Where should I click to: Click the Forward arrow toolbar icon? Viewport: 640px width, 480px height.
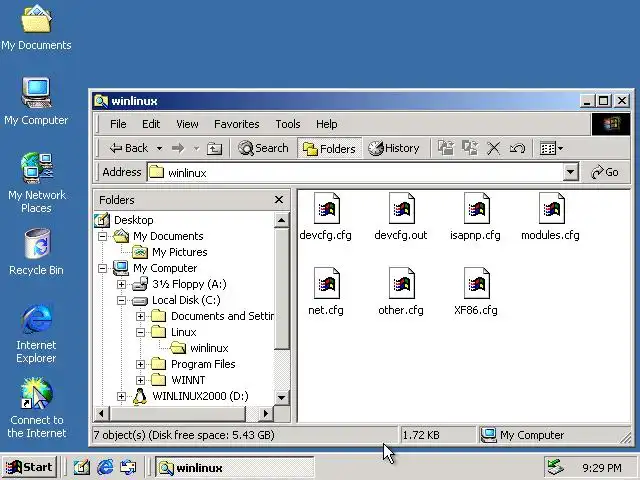click(178, 148)
